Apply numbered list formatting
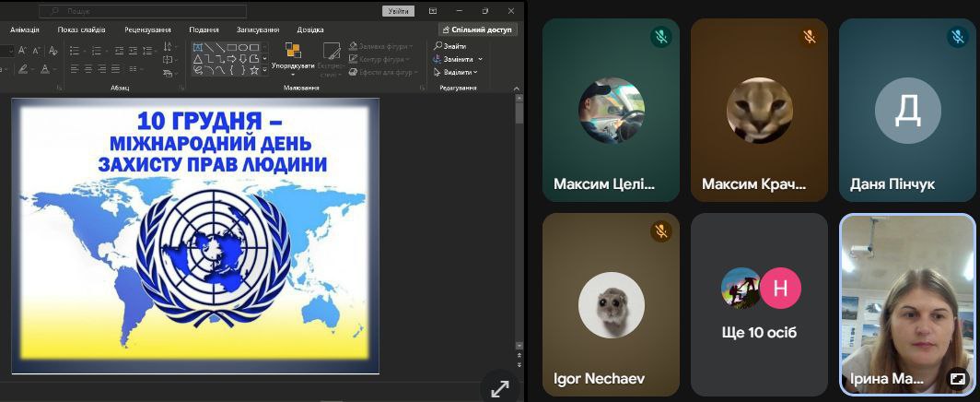980x402 pixels. click(96, 50)
